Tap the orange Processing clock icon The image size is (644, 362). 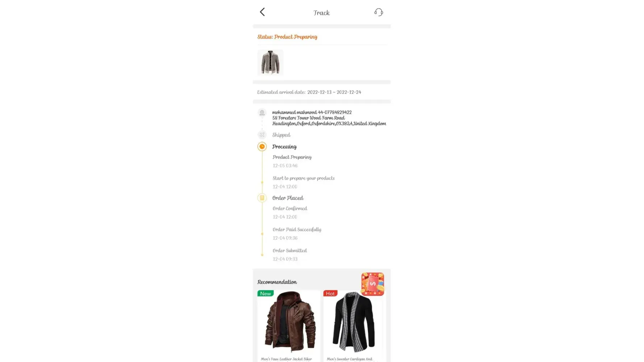click(262, 146)
